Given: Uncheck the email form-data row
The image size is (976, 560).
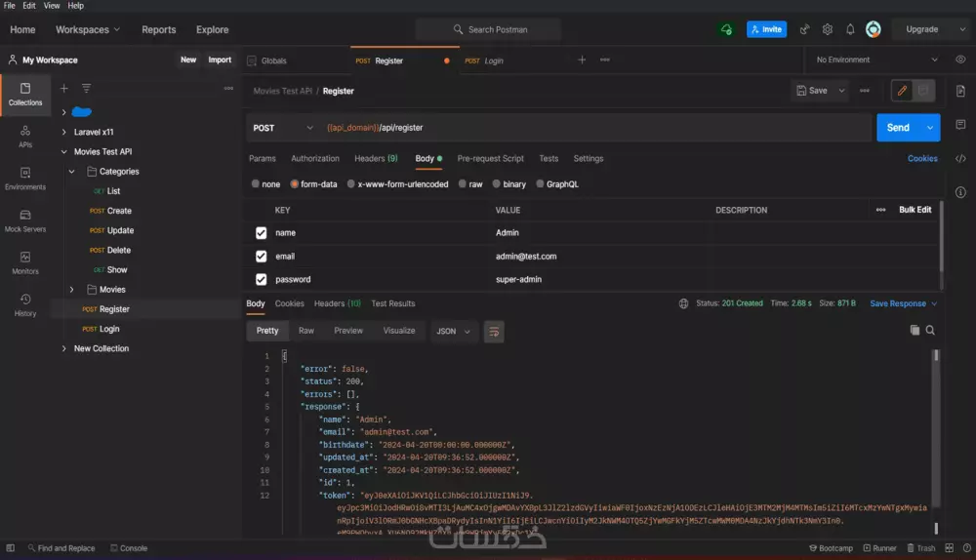Looking at the screenshot, I should [261, 257].
